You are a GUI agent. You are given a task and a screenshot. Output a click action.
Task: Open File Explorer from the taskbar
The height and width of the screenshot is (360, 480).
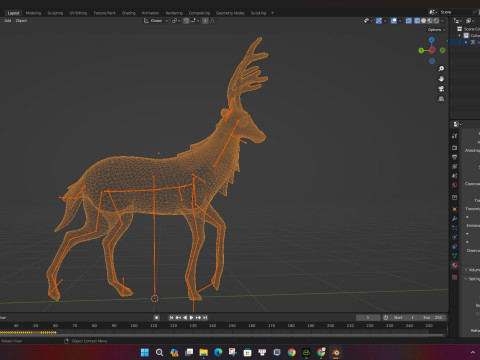203,352
